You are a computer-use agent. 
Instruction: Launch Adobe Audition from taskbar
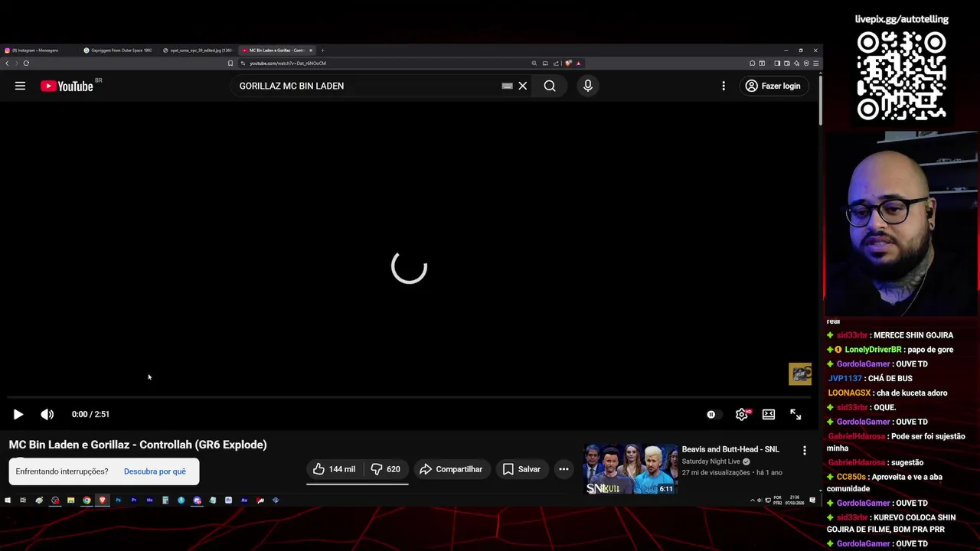click(244, 500)
